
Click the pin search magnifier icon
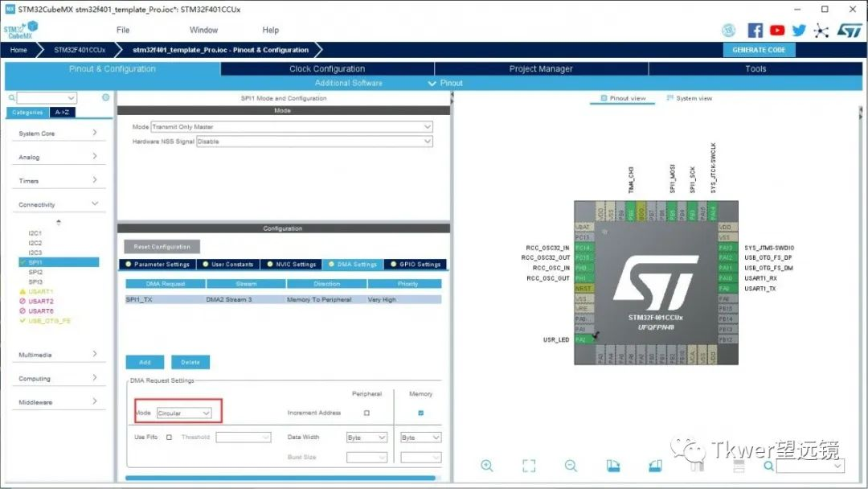768,466
